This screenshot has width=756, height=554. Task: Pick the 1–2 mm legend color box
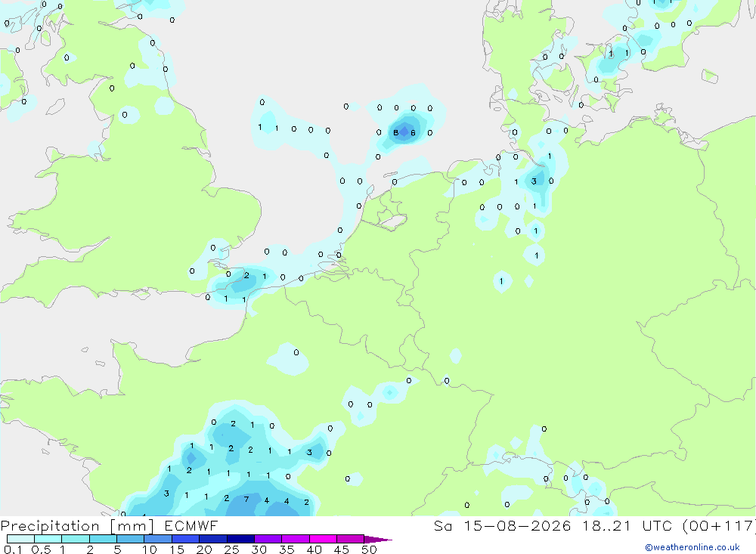(x=76, y=539)
